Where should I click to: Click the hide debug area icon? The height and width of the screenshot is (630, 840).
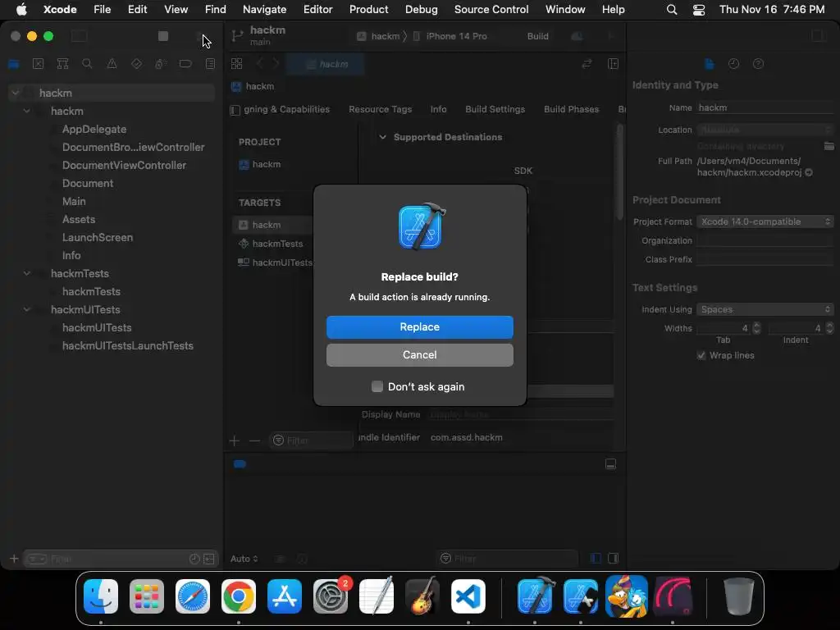pyautogui.click(x=610, y=464)
